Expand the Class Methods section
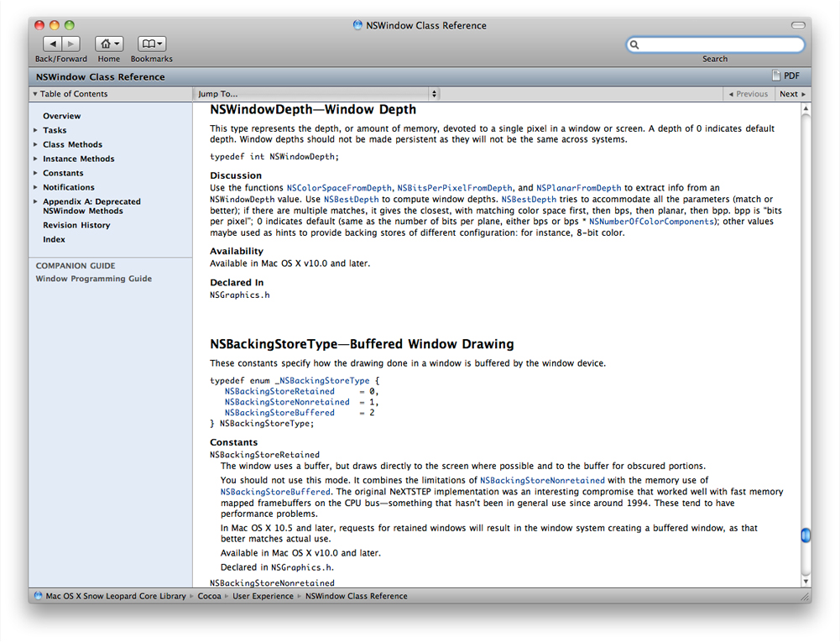840x642 pixels. (x=35, y=144)
